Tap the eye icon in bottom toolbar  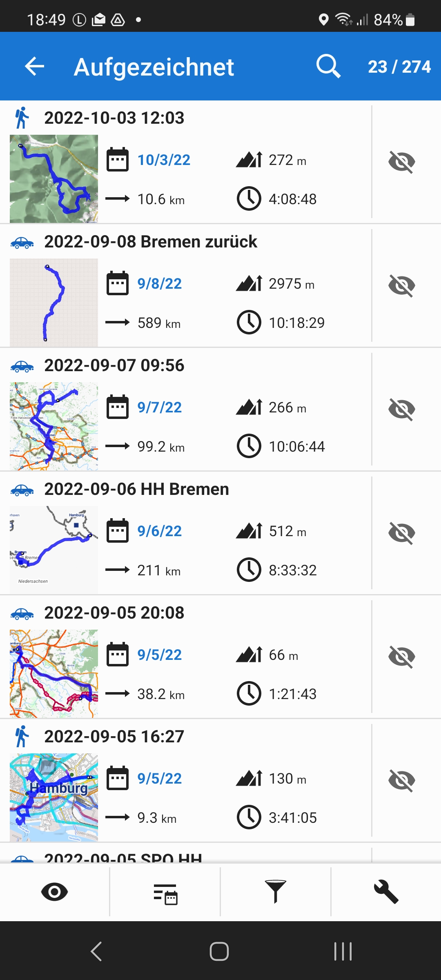tap(54, 892)
